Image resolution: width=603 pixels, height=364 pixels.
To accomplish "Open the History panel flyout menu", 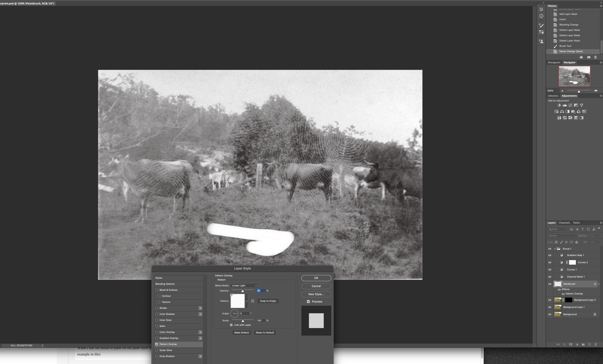I will click(601, 6).
